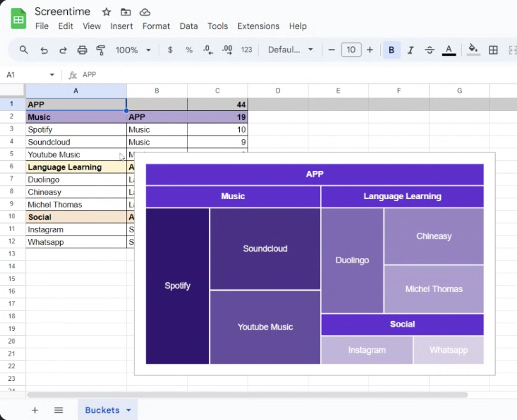
Task: Toggle strikethrough formatting
Action: pos(429,50)
